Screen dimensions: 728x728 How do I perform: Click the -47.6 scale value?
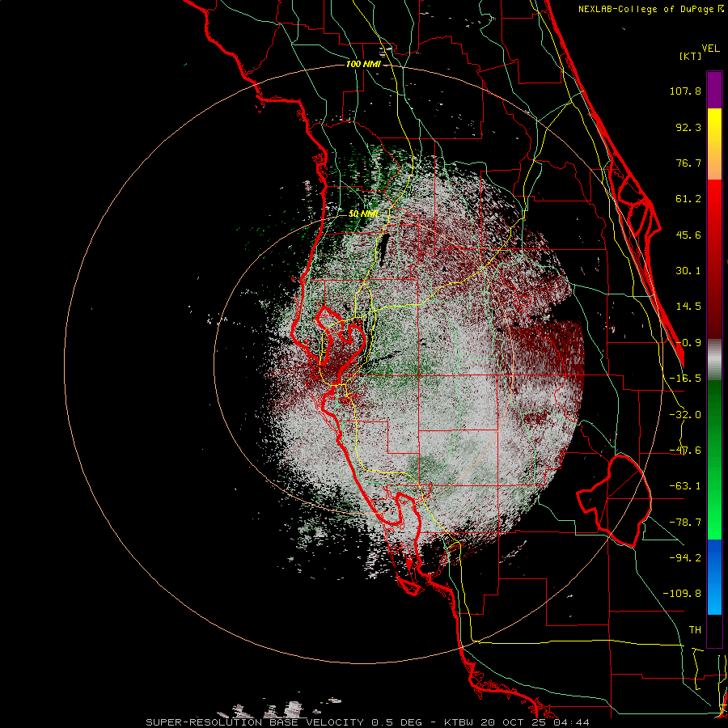pyautogui.click(x=685, y=451)
